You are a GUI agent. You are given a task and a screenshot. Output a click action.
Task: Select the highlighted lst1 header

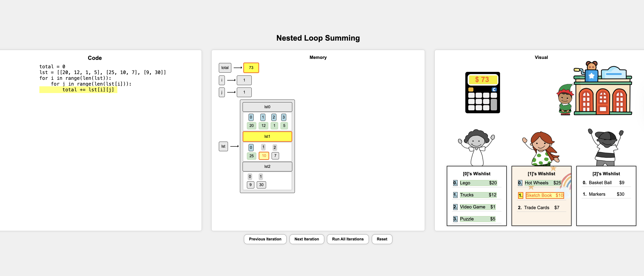pyautogui.click(x=267, y=137)
